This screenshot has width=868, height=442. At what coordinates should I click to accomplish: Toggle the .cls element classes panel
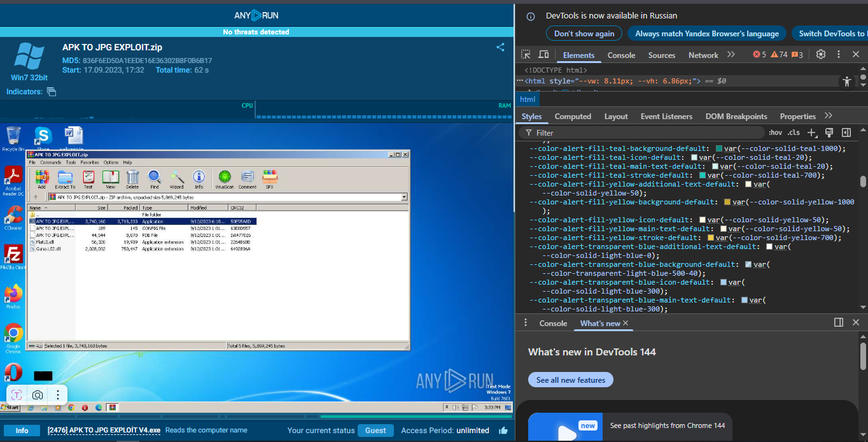[794, 132]
